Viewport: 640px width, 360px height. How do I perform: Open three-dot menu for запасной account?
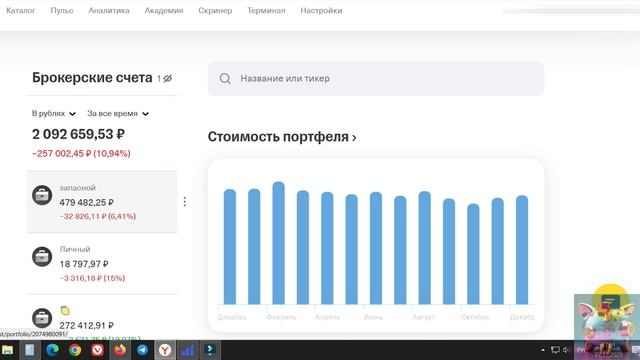pos(184,202)
